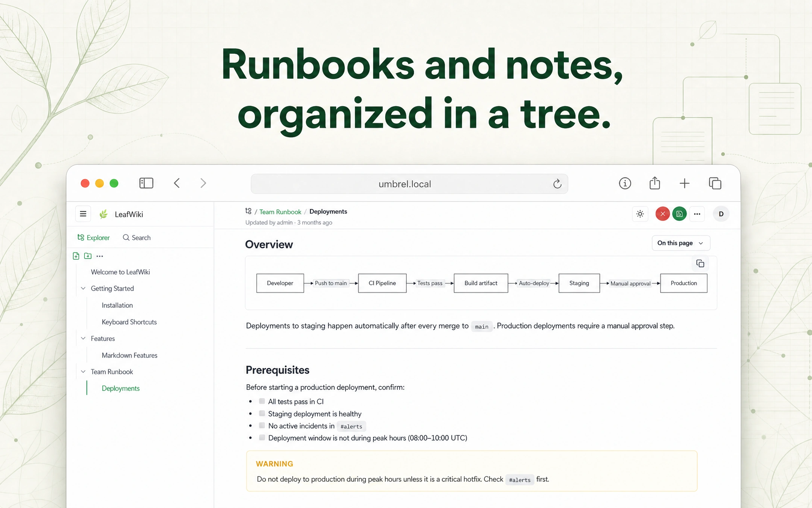This screenshot has width=812, height=508.
Task: Open the Markdown Features page
Action: [129, 355]
